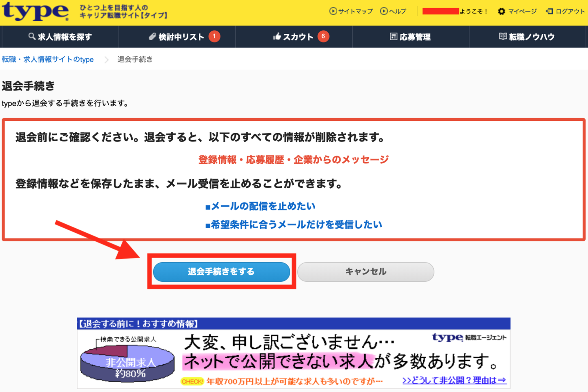The height and width of the screenshot is (392, 588).
Task: Click the type logo
Action: (x=35, y=11)
